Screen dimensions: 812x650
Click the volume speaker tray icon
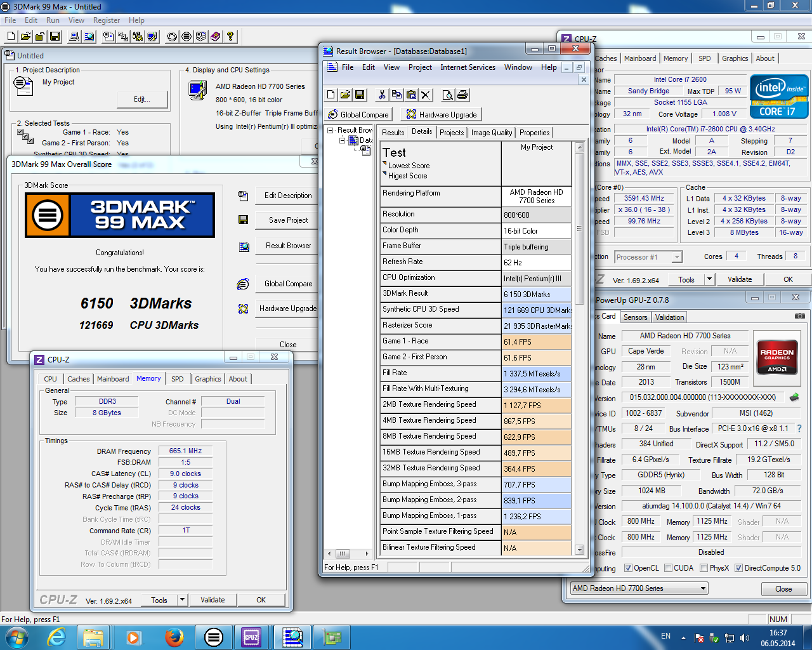click(x=745, y=638)
